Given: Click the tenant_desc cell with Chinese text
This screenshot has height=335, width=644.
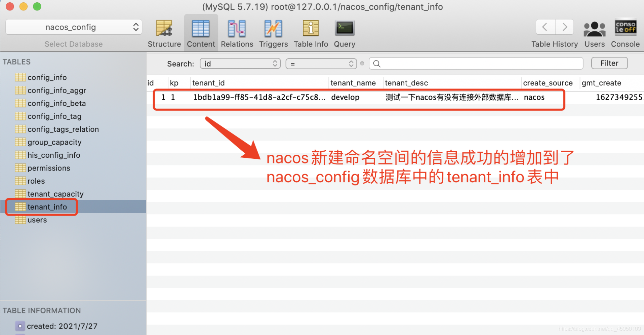Looking at the screenshot, I should click(452, 97).
